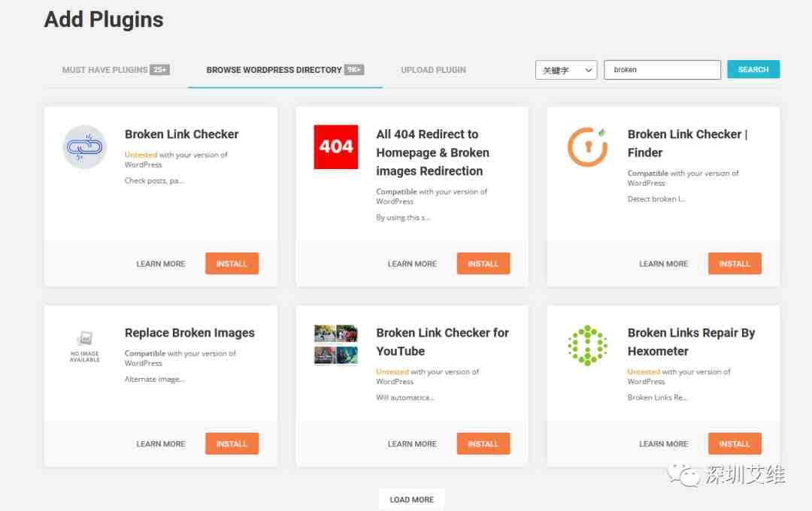This screenshot has width=812, height=511.
Task: Install Broken Link Checker for YouTube
Action: pos(483,443)
